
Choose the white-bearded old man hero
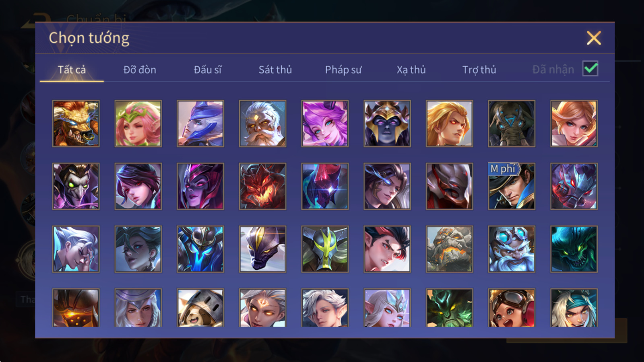(x=262, y=123)
